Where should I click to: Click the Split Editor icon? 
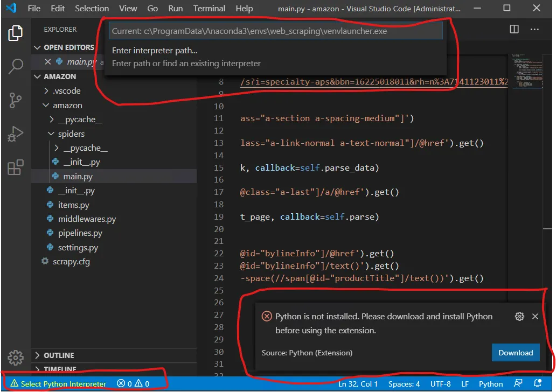click(x=514, y=29)
